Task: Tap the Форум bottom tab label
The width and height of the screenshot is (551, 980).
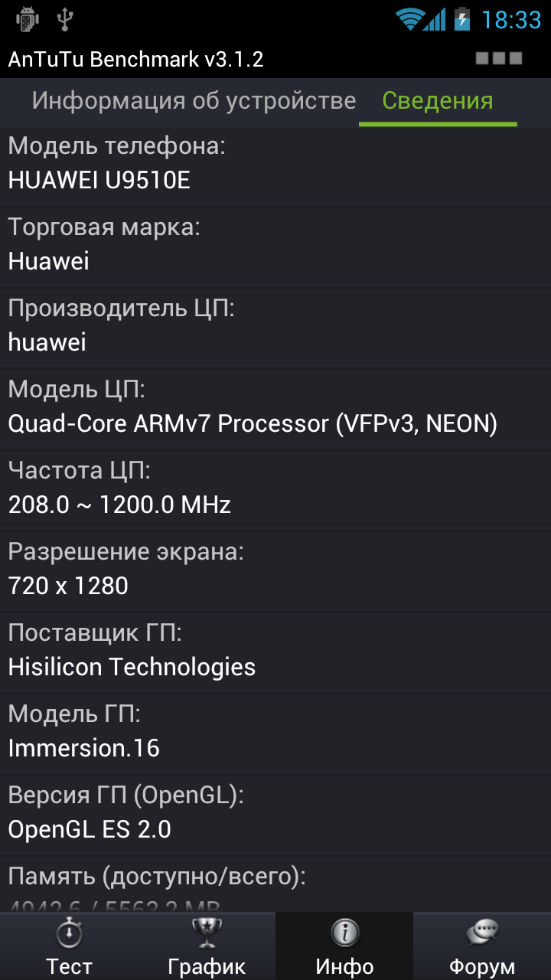Action: (482, 966)
